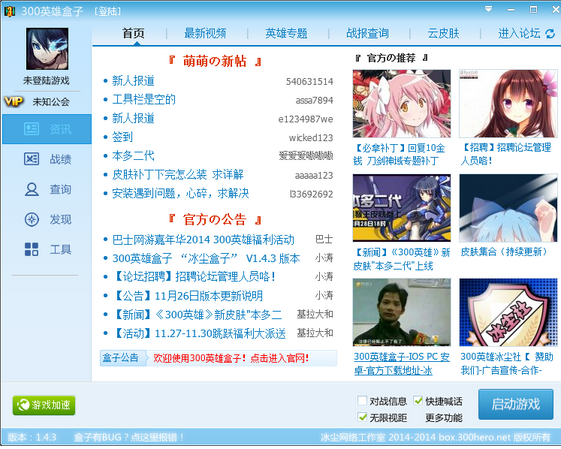Open the 战绩 record icon in sidebar
Image resolution: width=561 pixels, height=449 pixels.
[x=31, y=159]
